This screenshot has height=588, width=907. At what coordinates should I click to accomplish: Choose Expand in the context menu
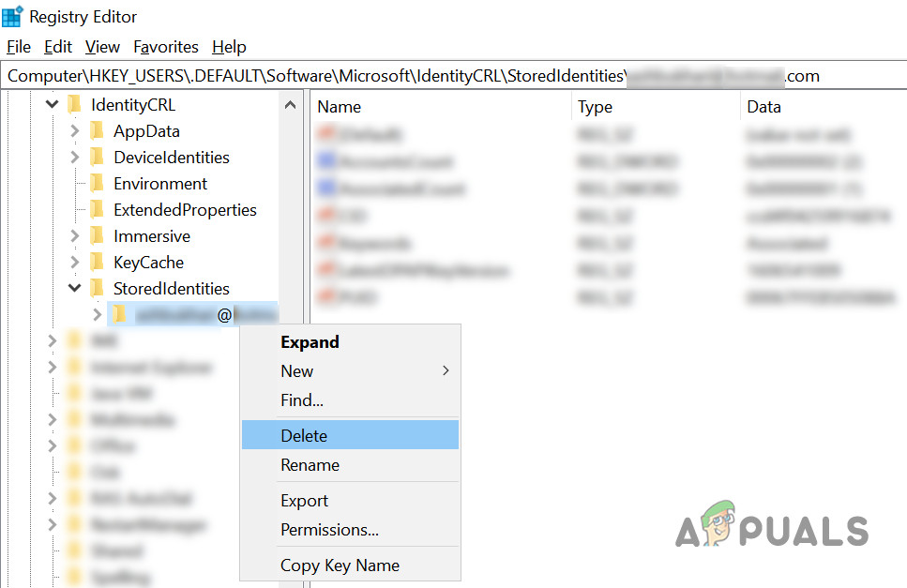coord(350,342)
